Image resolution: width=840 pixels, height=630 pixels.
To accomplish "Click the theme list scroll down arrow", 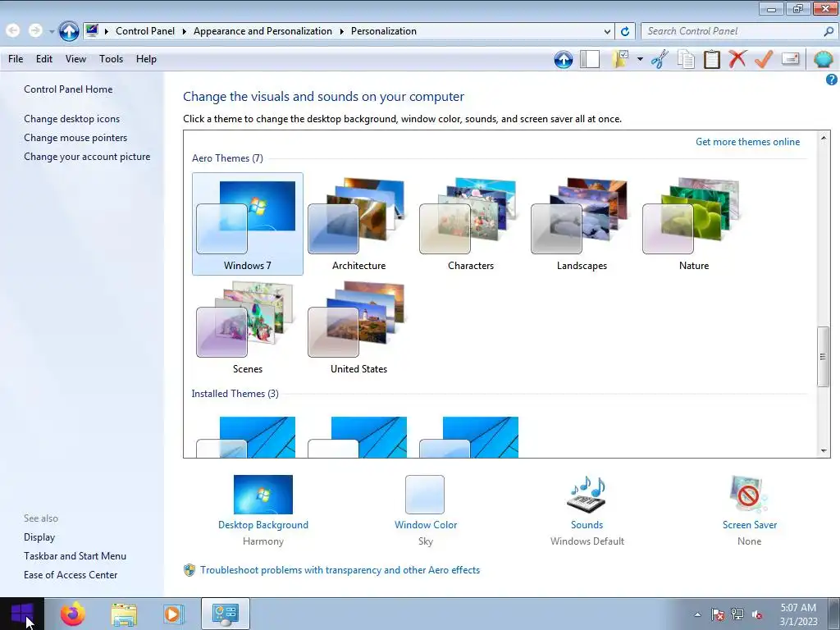I will tap(824, 451).
